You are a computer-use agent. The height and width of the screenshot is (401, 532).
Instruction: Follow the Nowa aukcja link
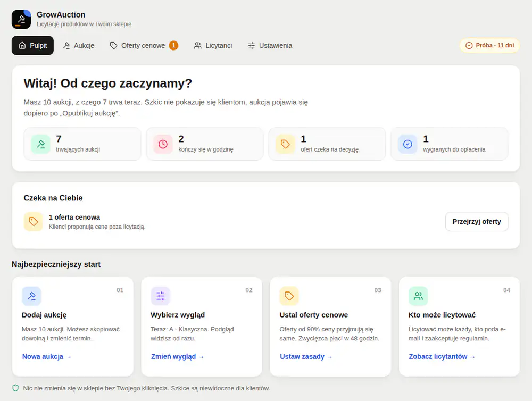coord(47,356)
